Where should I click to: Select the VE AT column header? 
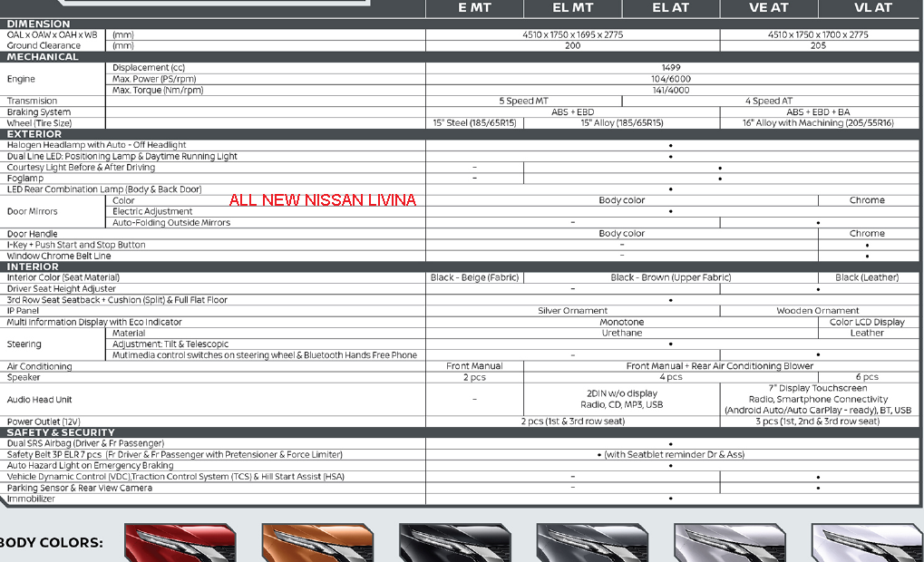coord(768,7)
